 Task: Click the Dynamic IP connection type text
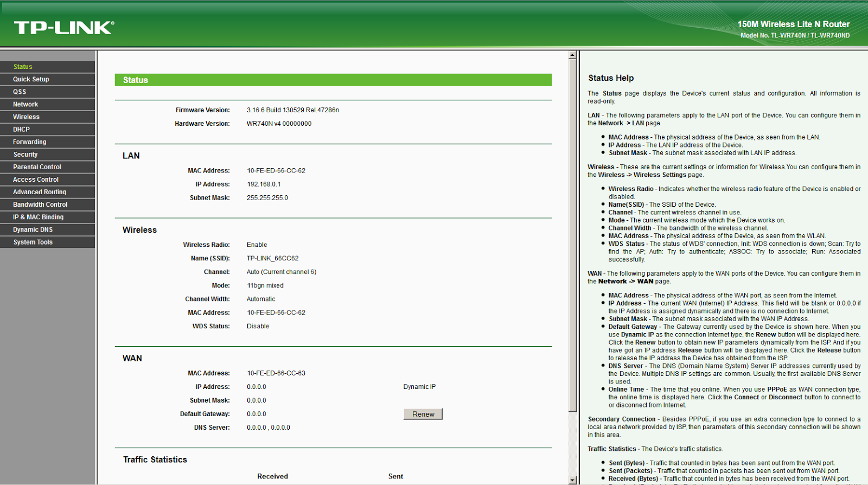click(419, 387)
